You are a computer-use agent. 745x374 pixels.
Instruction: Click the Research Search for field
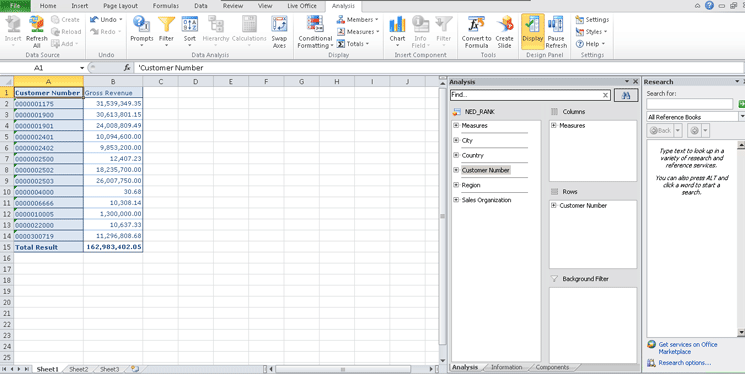[x=689, y=104]
